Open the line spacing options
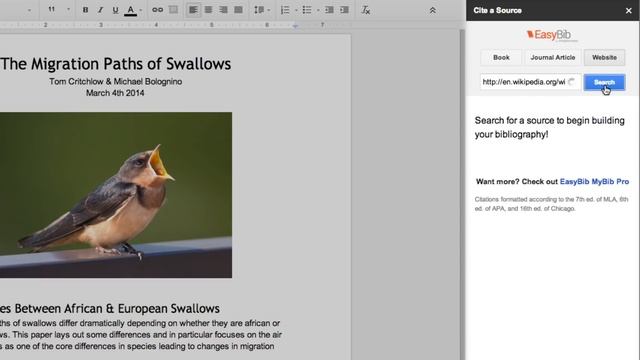The image size is (640, 360). click(x=259, y=10)
